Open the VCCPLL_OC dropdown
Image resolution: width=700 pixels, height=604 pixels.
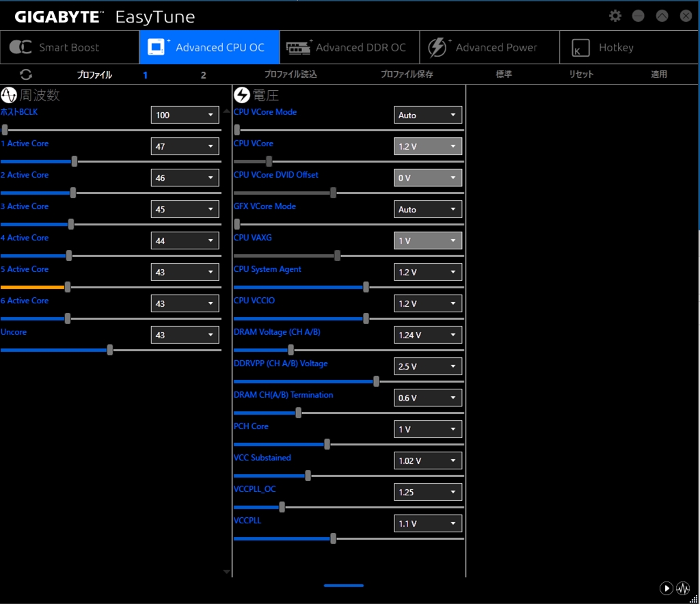click(x=428, y=492)
